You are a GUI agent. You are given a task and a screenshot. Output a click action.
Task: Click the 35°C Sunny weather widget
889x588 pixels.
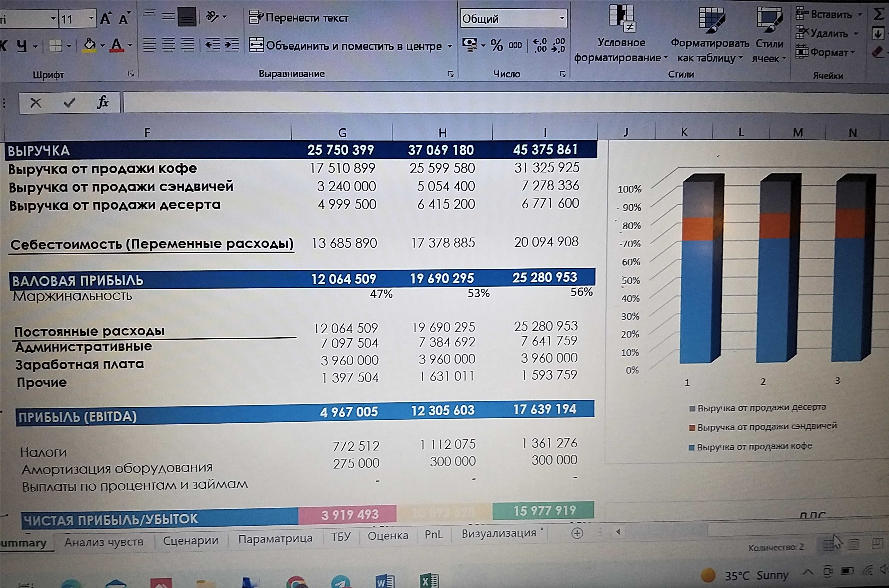pos(745,575)
